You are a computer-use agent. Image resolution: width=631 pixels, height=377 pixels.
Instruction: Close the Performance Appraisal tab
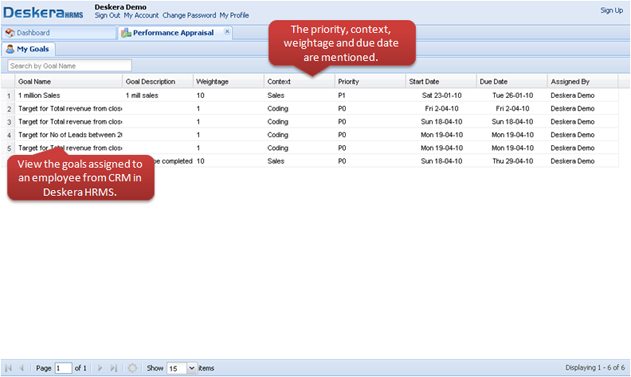click(227, 31)
